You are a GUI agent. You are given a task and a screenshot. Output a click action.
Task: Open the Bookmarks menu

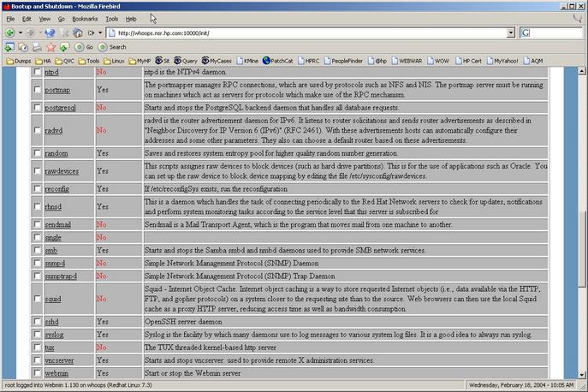pos(84,18)
